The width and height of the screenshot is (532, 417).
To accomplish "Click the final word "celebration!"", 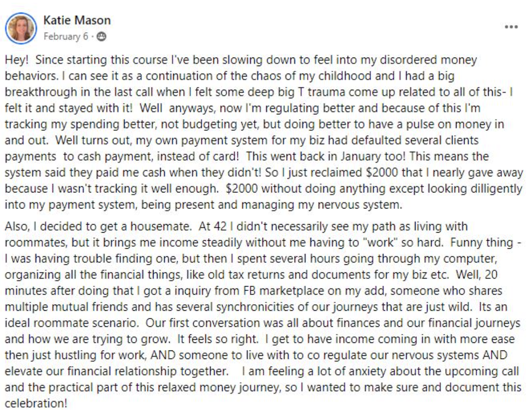I will [x=36, y=404].
